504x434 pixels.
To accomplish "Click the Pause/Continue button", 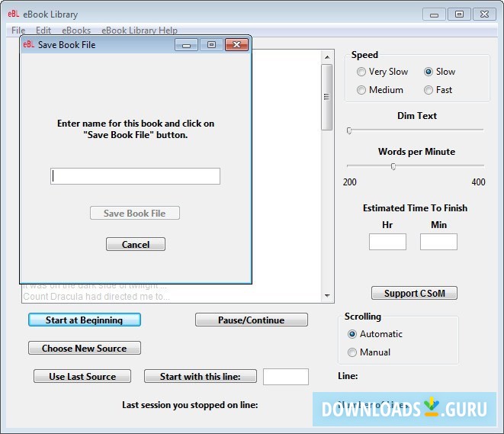I will [252, 320].
